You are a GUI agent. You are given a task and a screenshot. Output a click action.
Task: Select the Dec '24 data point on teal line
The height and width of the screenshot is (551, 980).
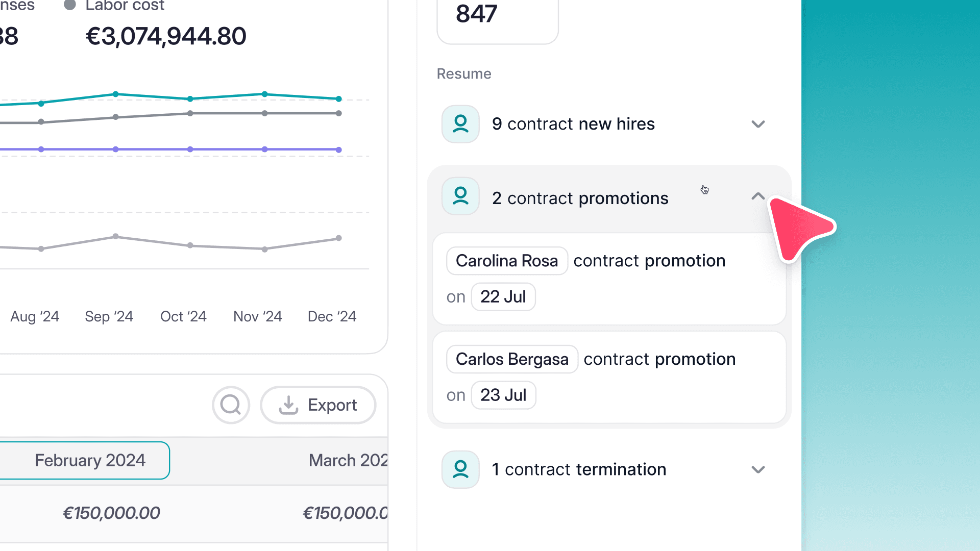[x=338, y=98]
